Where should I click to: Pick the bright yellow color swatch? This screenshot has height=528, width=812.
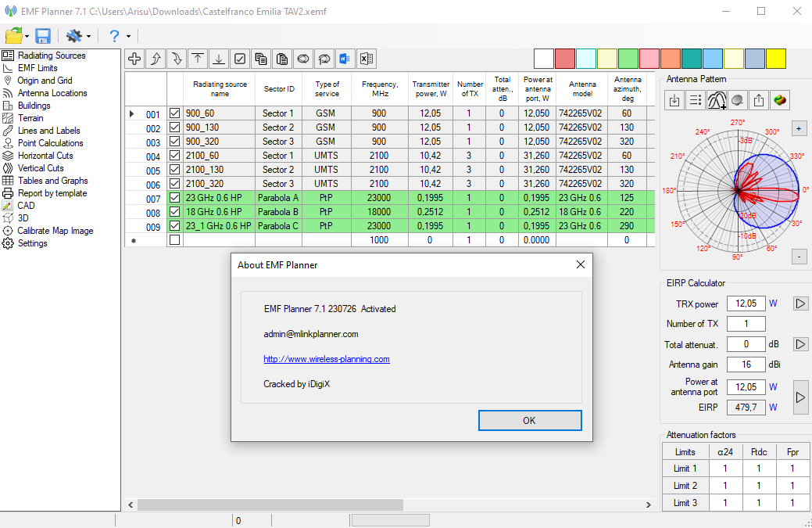point(776,59)
